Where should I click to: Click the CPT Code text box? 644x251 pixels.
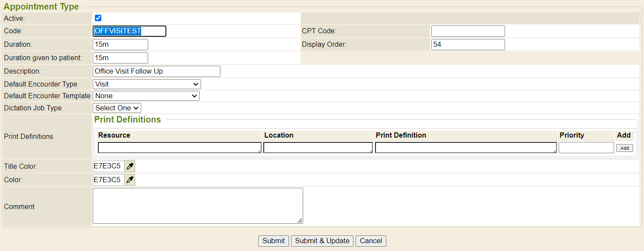click(468, 31)
